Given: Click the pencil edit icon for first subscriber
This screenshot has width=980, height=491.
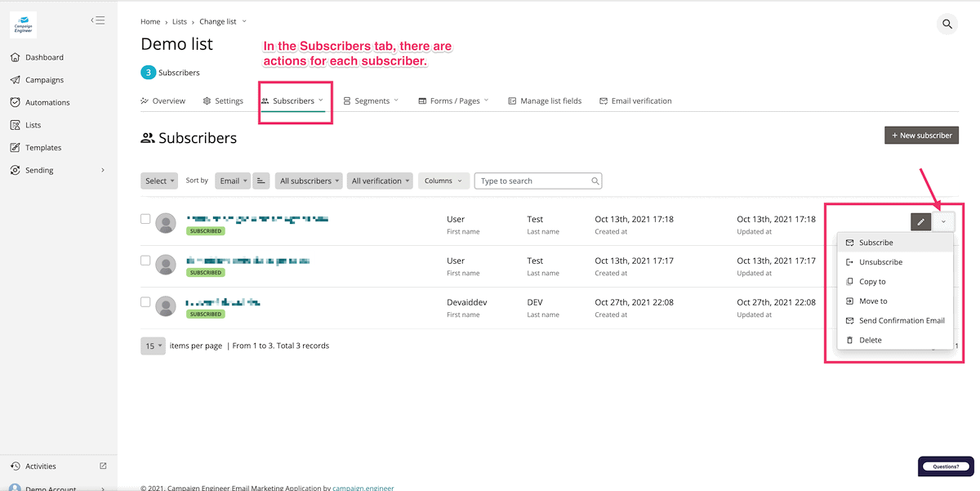Looking at the screenshot, I should point(920,221).
